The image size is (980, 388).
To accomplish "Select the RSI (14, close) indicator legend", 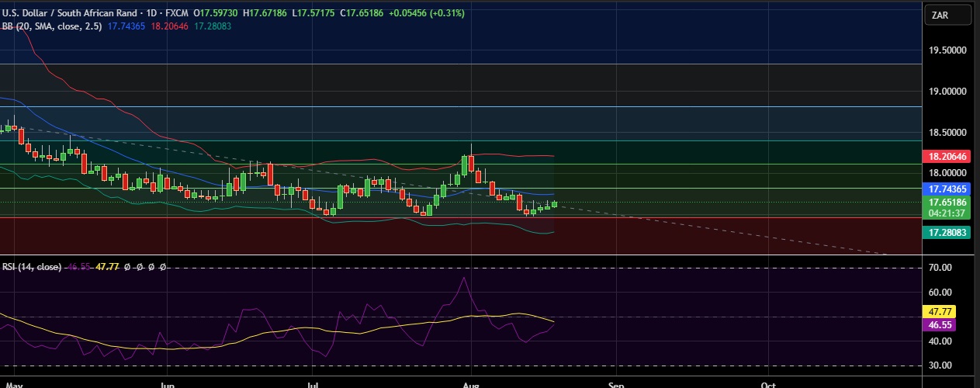I will tap(31, 267).
